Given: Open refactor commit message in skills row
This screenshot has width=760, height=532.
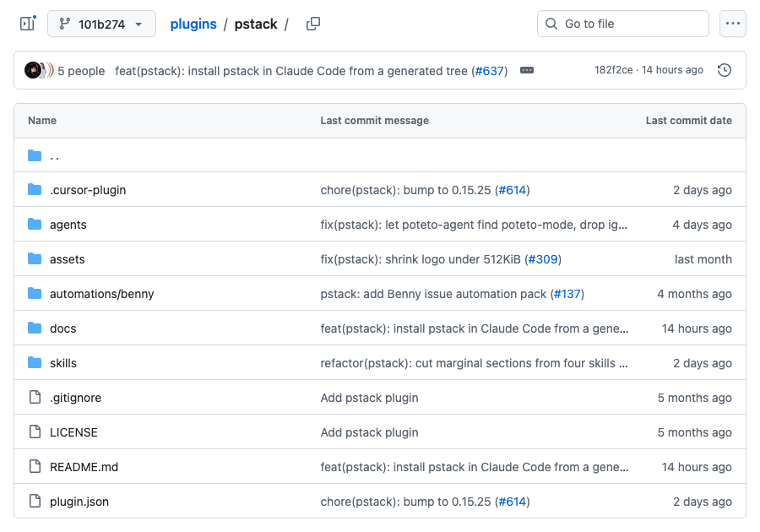Looking at the screenshot, I should pyautogui.click(x=474, y=363).
